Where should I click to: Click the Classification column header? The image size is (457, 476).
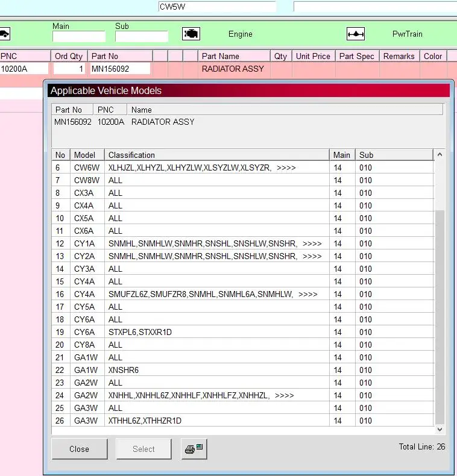(x=217, y=155)
